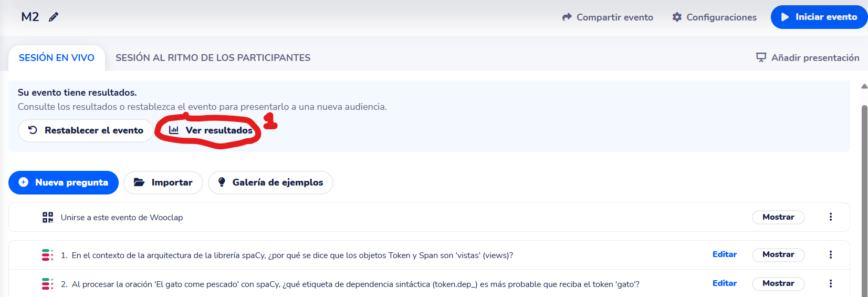Click Mostrar for question 1
Screen dimensions: 868x297
(778, 254)
